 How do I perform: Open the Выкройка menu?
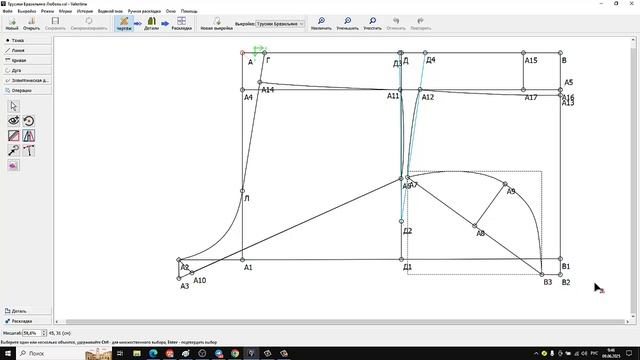pyautogui.click(x=27, y=11)
